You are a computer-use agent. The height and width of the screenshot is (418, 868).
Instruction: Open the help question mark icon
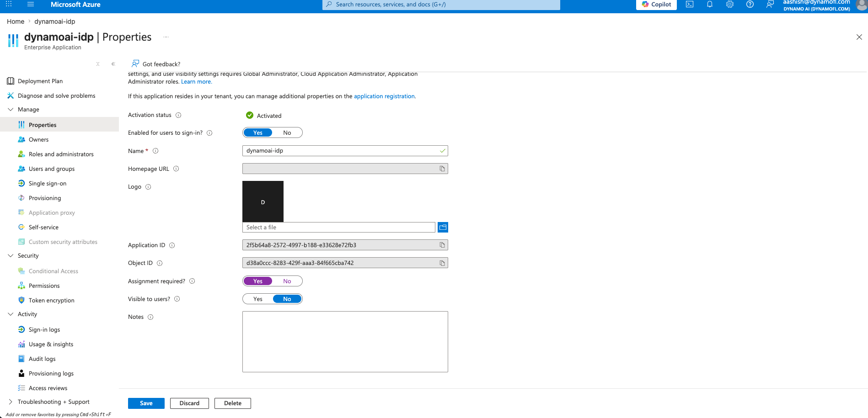(x=750, y=4)
